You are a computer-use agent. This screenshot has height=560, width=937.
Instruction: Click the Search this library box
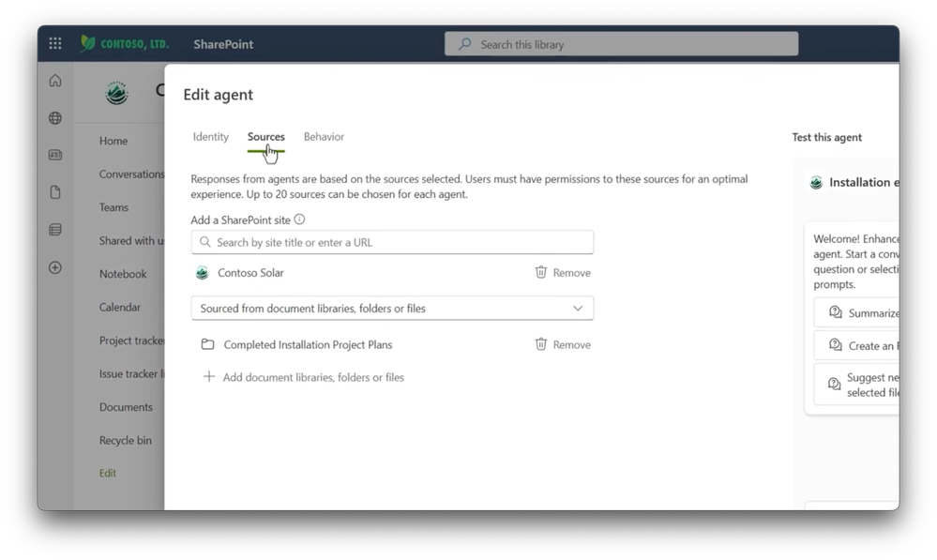coord(621,44)
